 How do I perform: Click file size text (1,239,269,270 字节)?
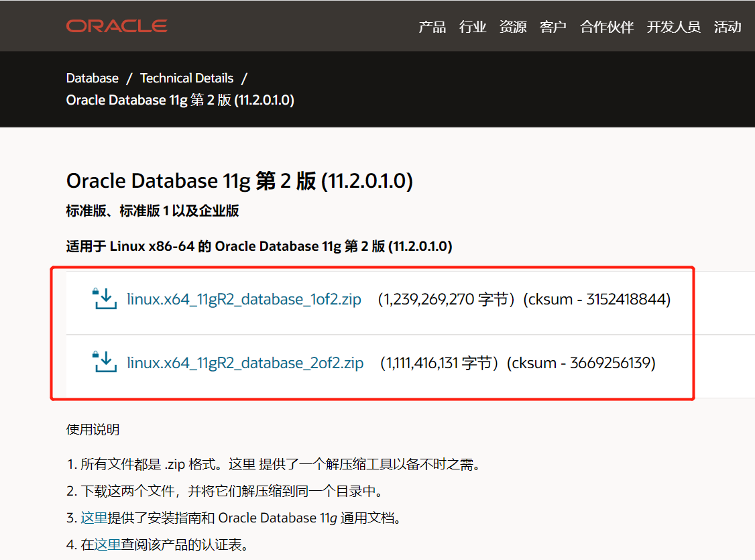[447, 299]
